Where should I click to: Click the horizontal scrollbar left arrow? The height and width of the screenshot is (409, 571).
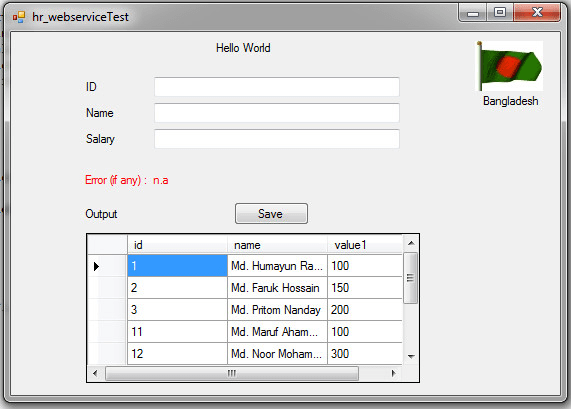[95, 373]
